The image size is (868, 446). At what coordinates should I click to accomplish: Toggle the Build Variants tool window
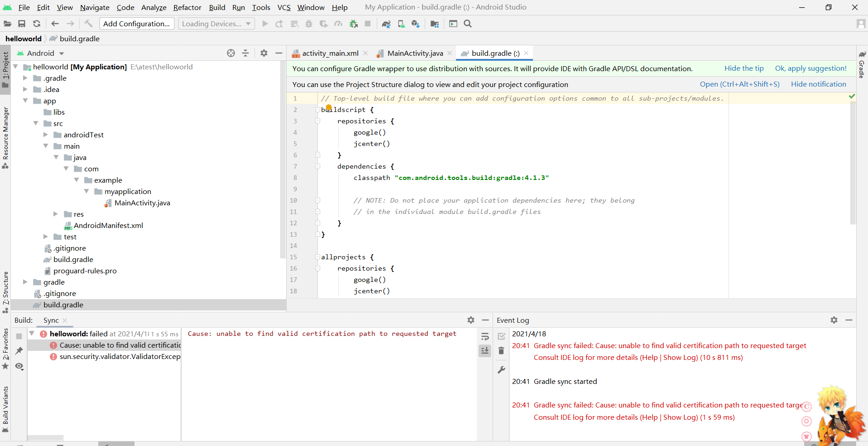[x=5, y=409]
